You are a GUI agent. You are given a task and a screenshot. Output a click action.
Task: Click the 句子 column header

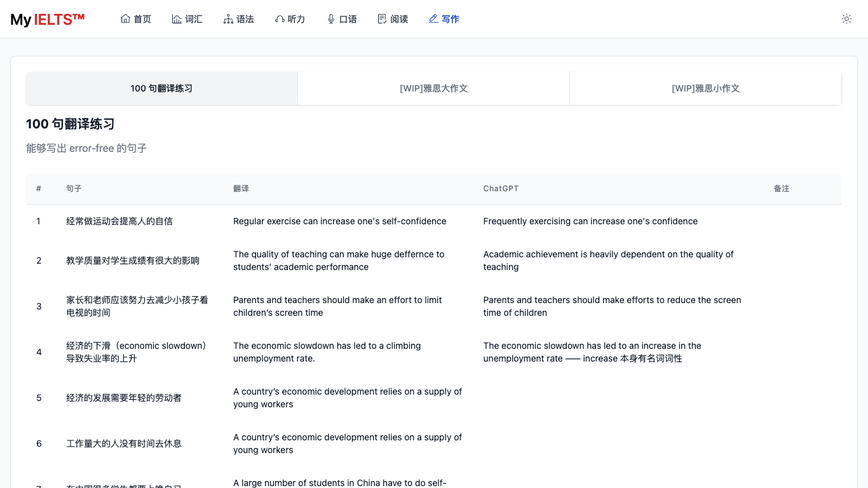(x=74, y=189)
